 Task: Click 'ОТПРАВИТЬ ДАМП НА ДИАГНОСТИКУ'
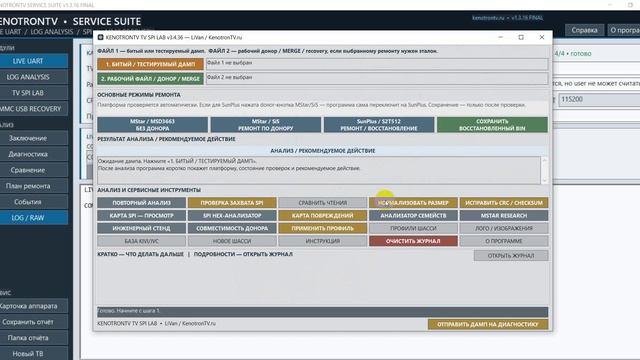point(488,324)
